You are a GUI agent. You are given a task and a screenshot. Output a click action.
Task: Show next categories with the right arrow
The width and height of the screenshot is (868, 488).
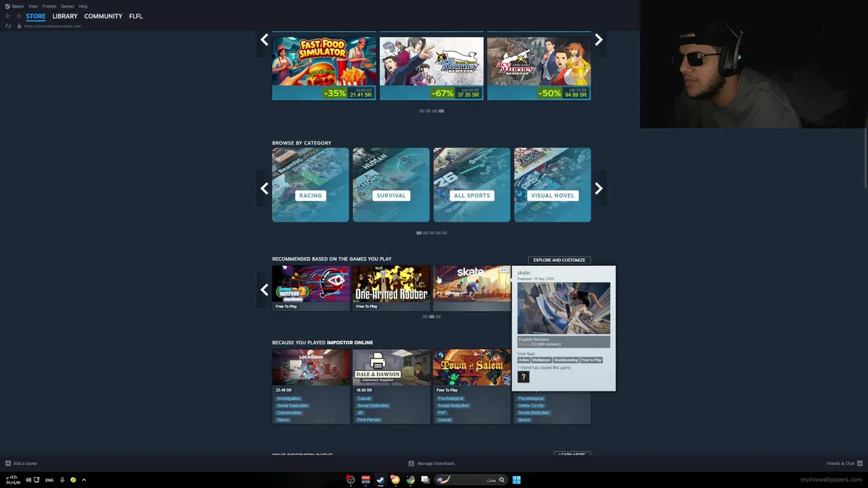point(599,188)
